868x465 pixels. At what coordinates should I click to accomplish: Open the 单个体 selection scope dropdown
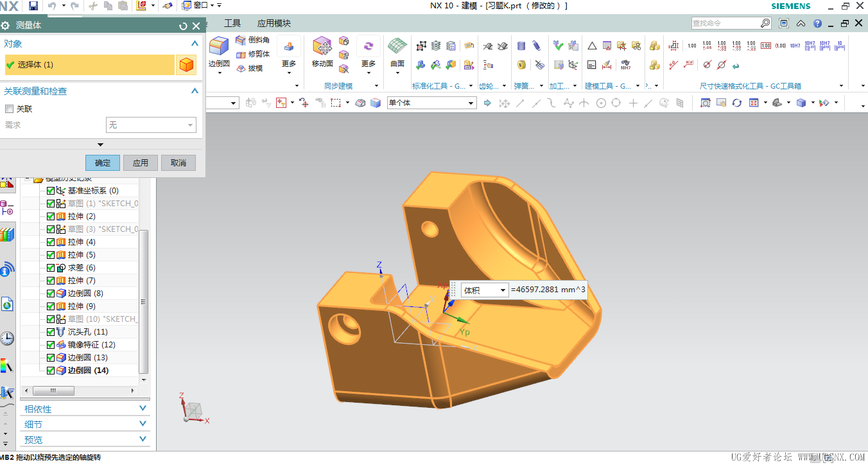click(x=471, y=103)
